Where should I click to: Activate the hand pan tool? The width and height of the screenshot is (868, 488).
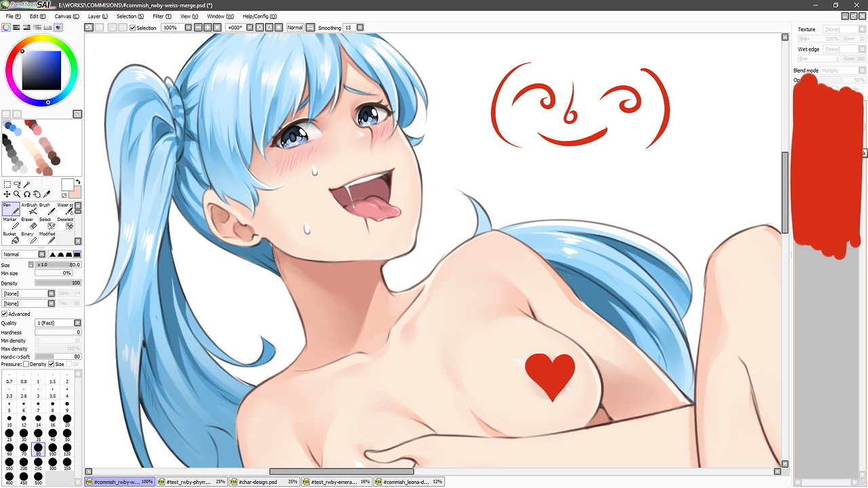coord(37,195)
